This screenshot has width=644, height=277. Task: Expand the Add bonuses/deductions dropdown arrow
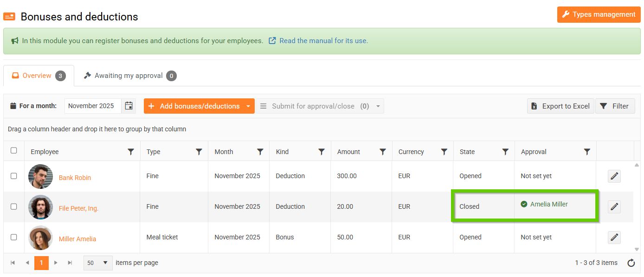click(x=248, y=106)
